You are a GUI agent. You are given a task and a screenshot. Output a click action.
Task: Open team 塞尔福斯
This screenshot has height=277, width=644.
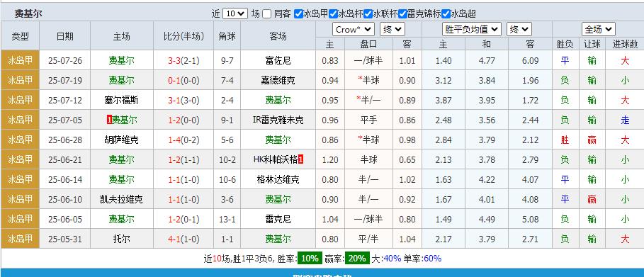(x=122, y=101)
